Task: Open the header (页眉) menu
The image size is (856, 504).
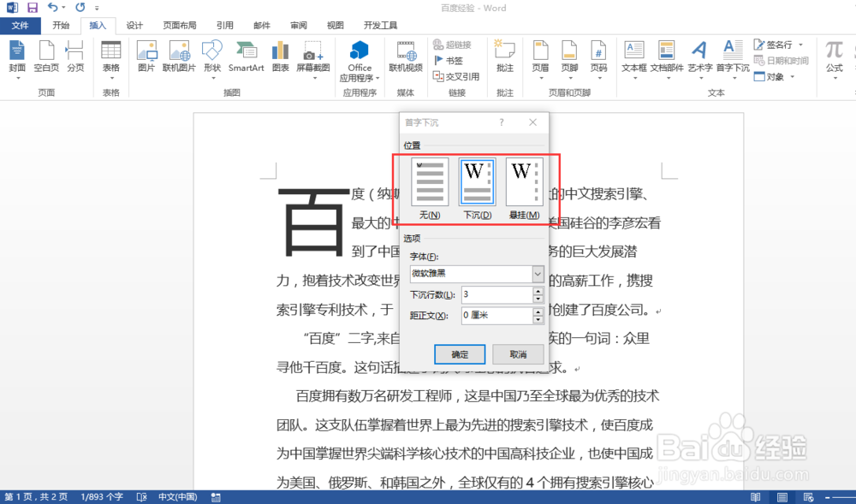Action: [x=540, y=59]
